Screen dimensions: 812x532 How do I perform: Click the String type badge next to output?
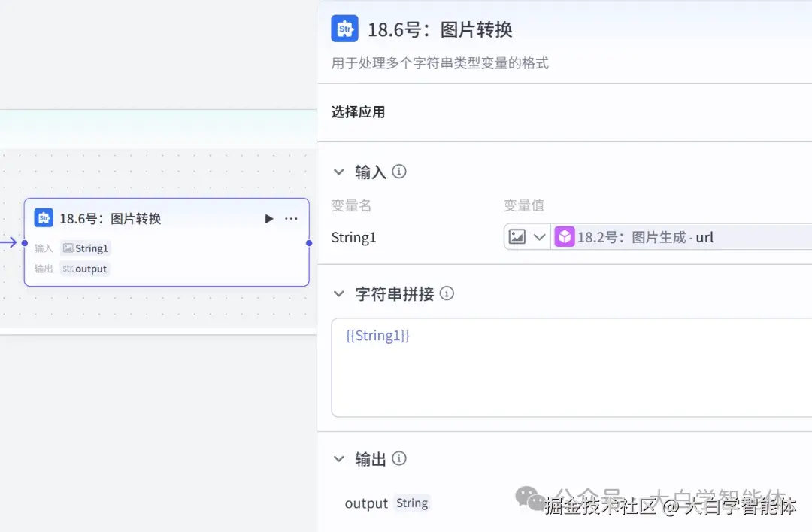click(412, 503)
